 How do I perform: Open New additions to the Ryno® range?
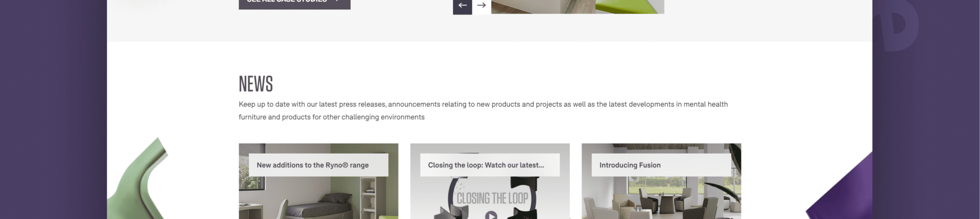(x=312, y=165)
